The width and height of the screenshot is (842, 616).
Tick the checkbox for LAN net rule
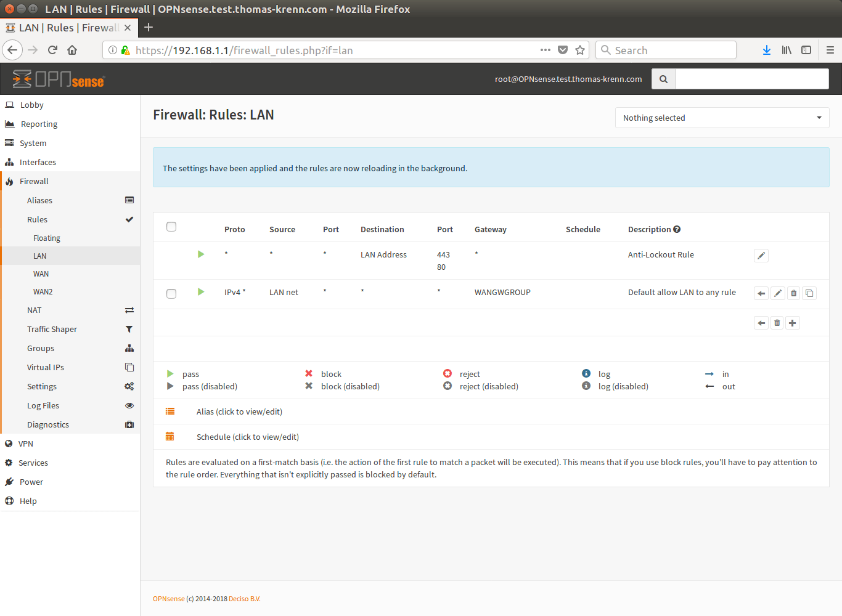[x=171, y=294]
